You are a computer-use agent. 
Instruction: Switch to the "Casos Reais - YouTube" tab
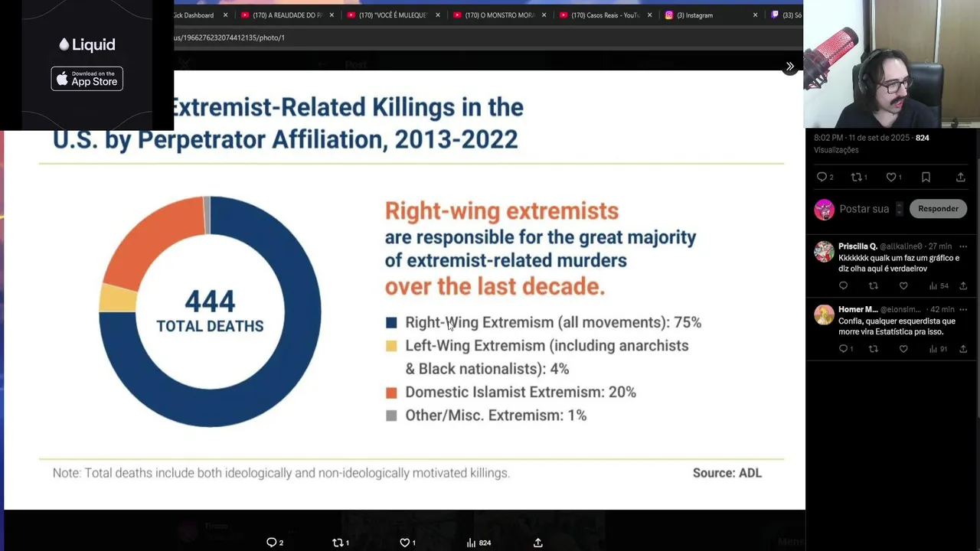tap(601, 15)
